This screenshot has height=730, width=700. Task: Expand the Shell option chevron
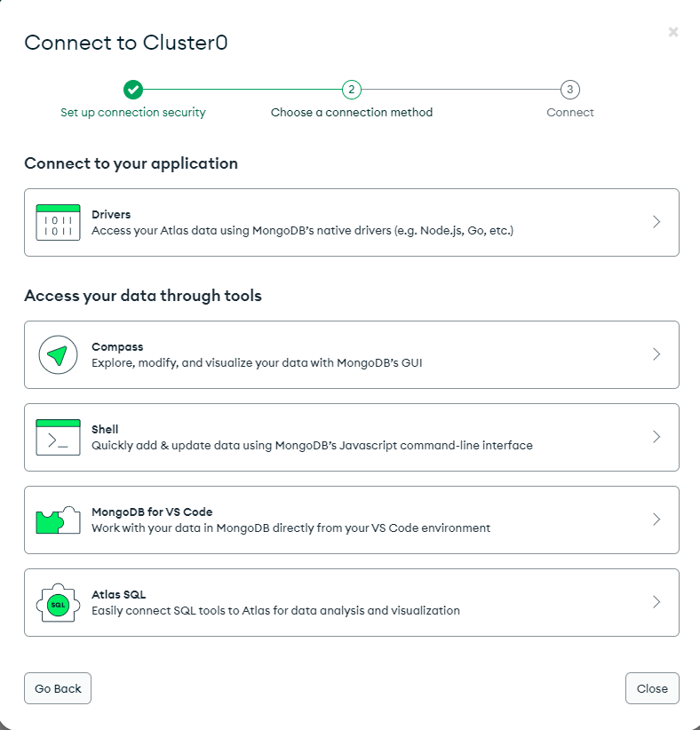(656, 437)
